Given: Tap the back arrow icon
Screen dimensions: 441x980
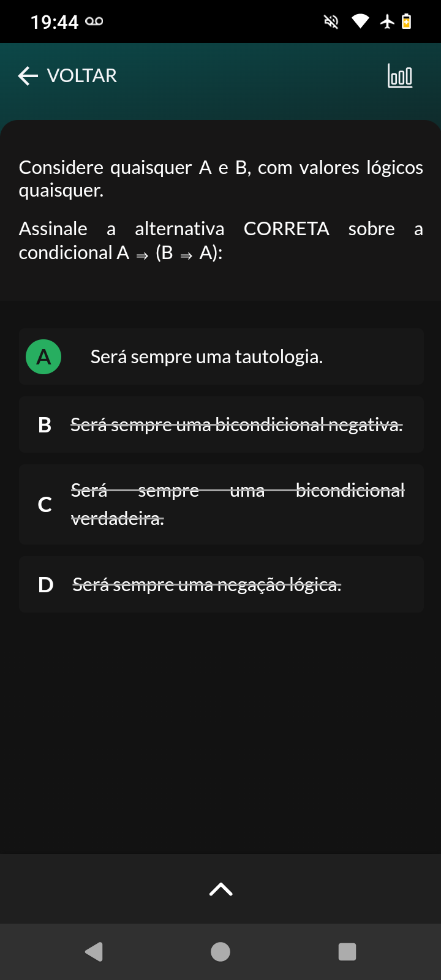Looking at the screenshot, I should pyautogui.click(x=28, y=76).
